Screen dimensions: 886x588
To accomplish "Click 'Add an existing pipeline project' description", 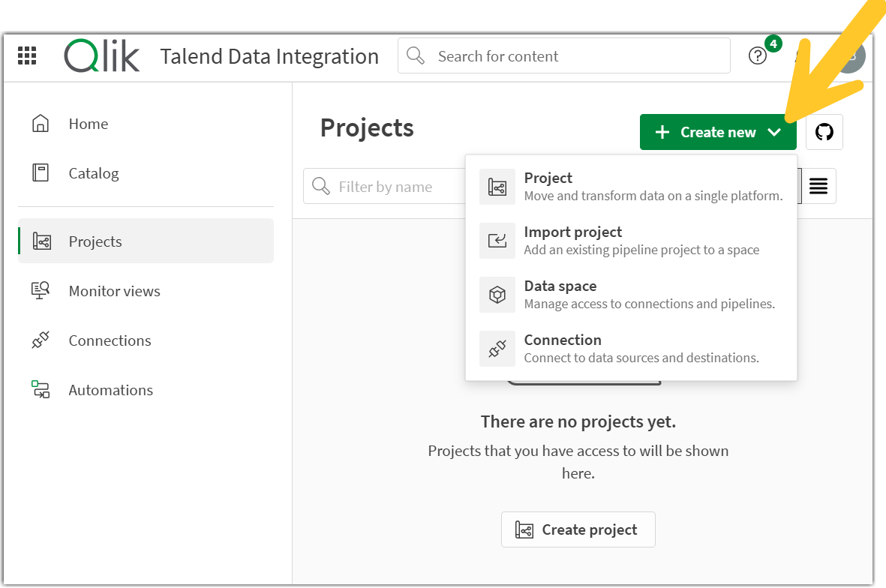I will (641, 250).
